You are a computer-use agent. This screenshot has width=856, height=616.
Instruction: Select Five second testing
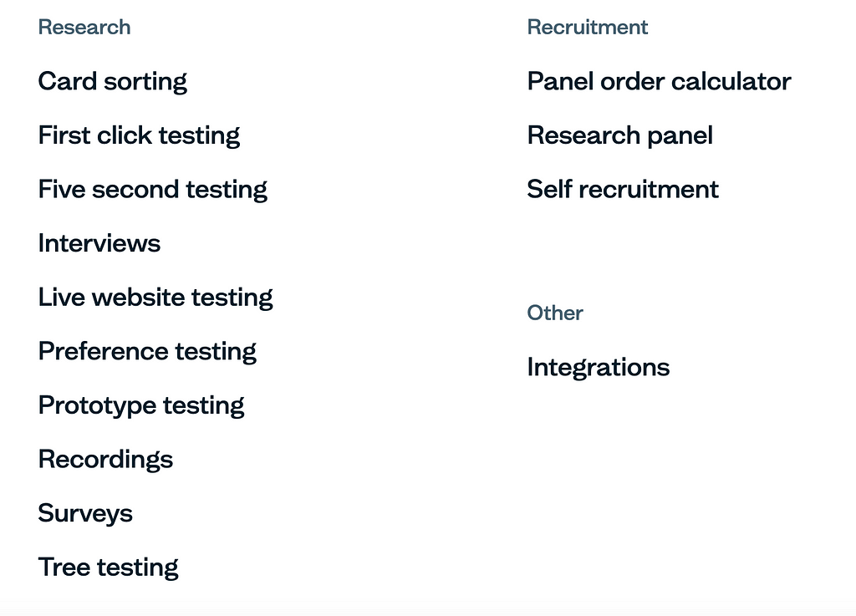click(152, 190)
